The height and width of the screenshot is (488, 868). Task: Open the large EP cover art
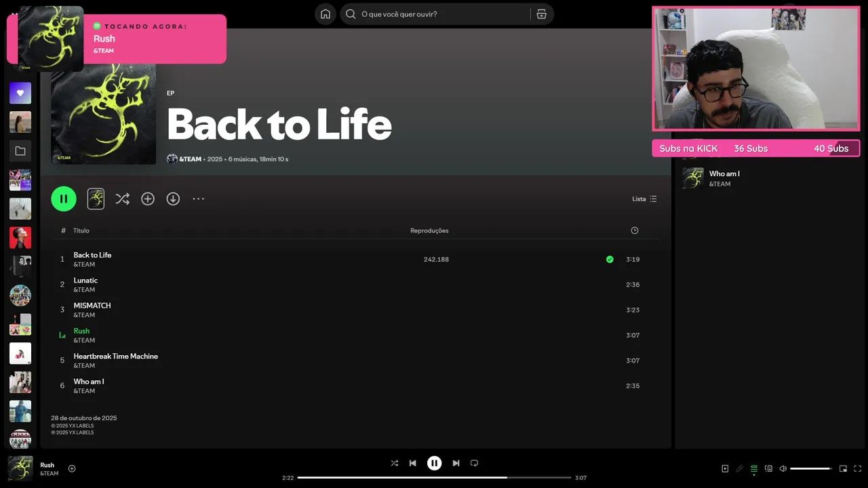coord(103,115)
